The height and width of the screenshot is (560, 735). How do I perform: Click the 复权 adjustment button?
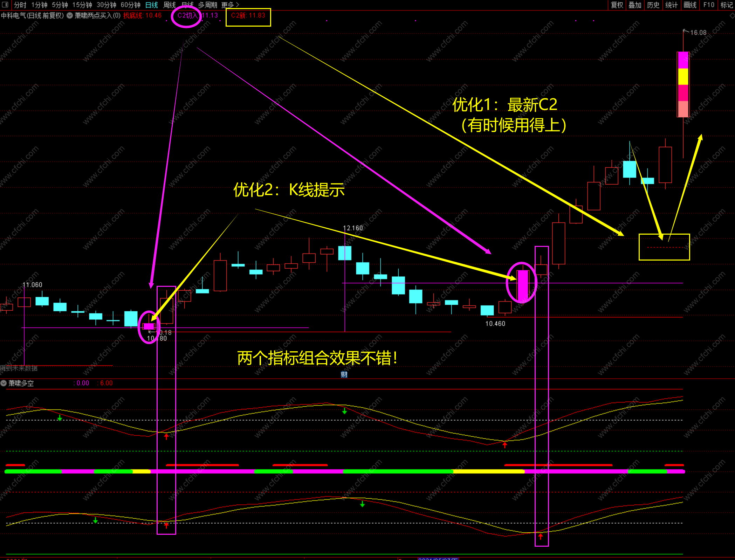(x=617, y=5)
